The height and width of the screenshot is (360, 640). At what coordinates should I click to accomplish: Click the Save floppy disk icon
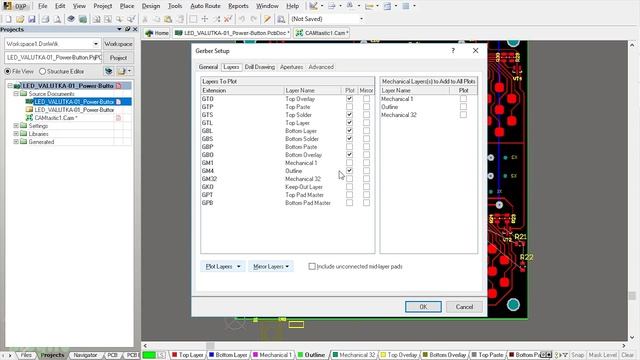[32, 19]
